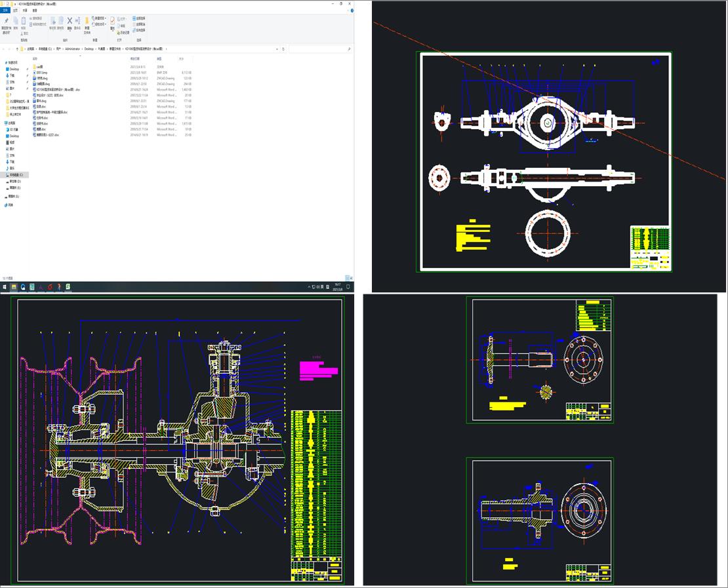Click the Delete X icon in ribbon

(x=70, y=21)
